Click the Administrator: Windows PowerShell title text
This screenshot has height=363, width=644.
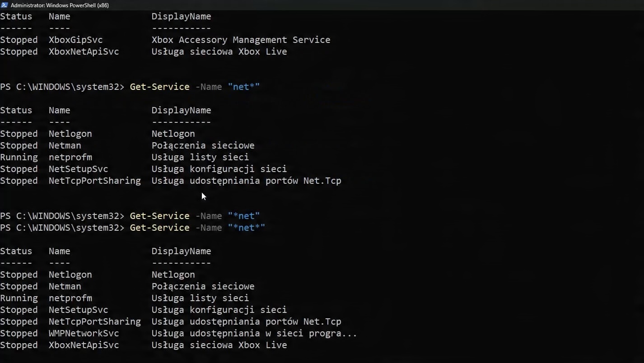coord(60,5)
